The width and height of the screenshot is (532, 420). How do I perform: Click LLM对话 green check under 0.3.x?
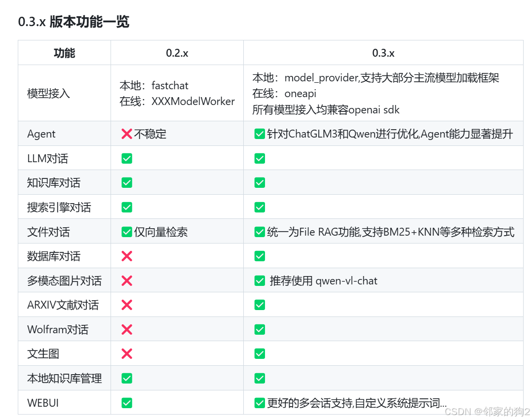click(x=260, y=158)
